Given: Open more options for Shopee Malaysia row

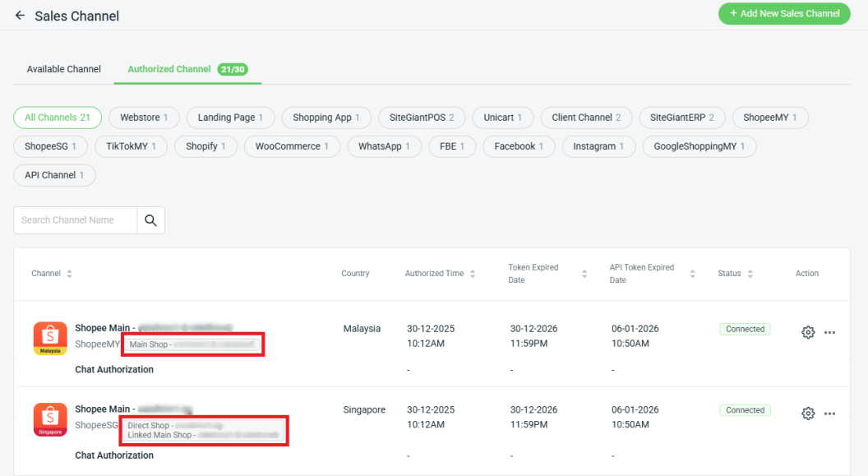Looking at the screenshot, I should (x=829, y=332).
